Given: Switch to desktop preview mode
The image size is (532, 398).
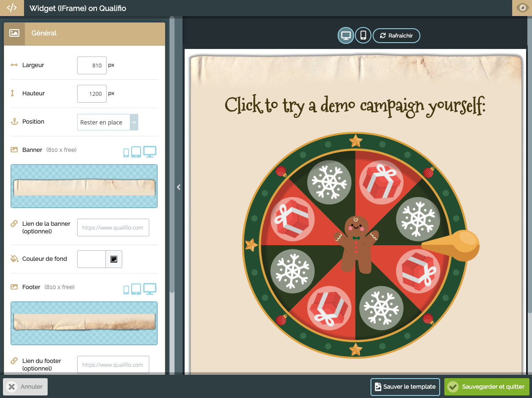Looking at the screenshot, I should point(346,35).
